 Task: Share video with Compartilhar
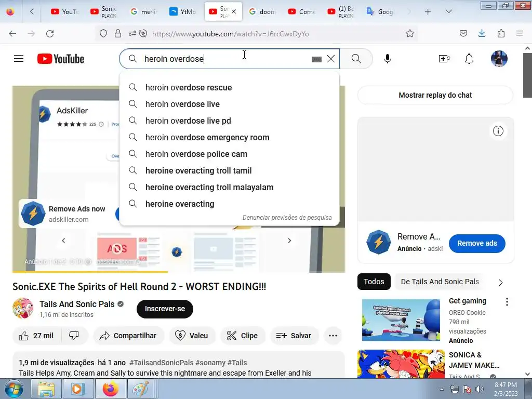point(128,336)
